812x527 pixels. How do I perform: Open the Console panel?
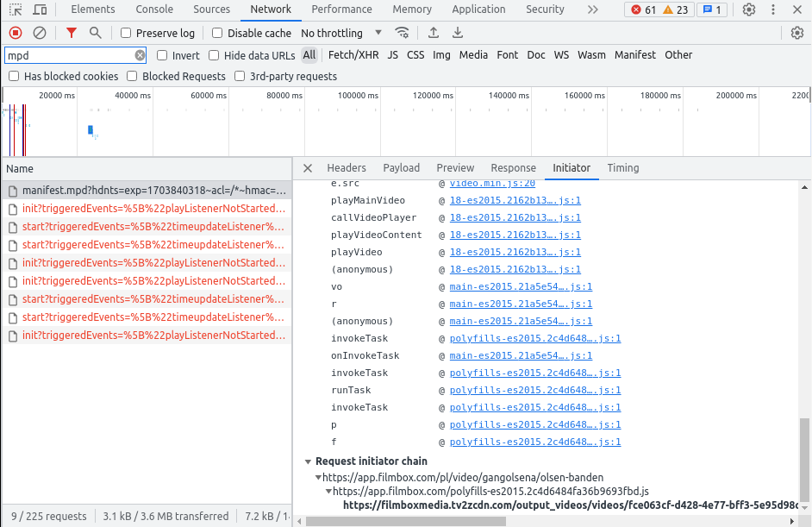(x=154, y=9)
